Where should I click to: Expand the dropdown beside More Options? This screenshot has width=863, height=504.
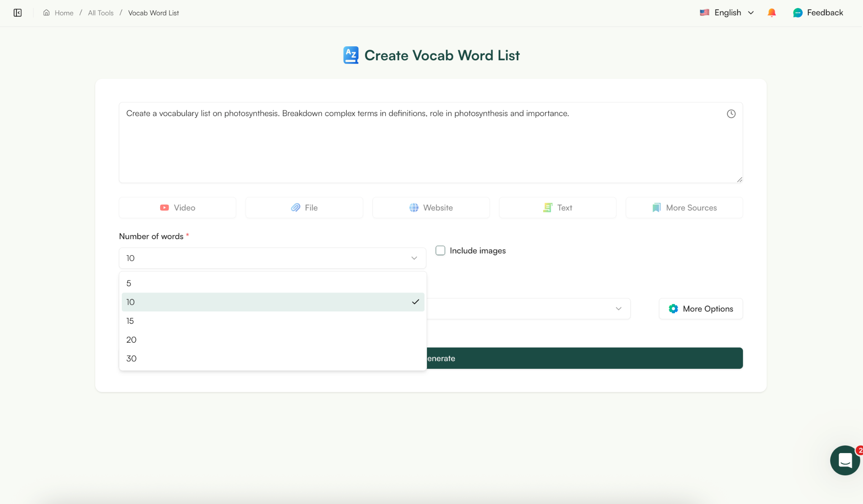click(618, 309)
